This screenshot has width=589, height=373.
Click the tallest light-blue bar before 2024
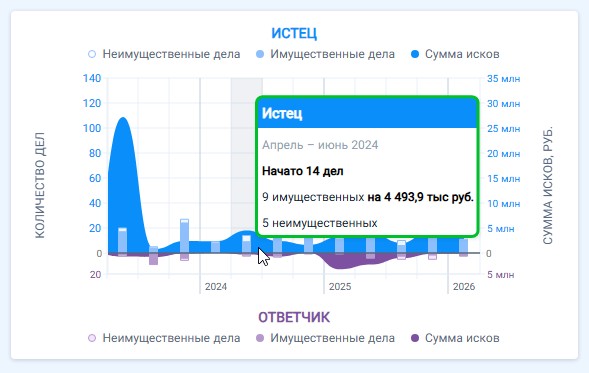click(x=184, y=237)
